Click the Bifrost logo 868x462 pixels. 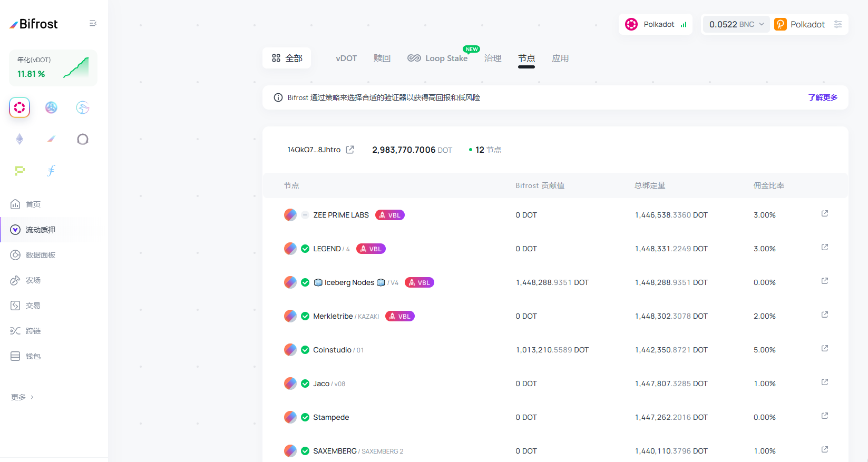pos(34,24)
